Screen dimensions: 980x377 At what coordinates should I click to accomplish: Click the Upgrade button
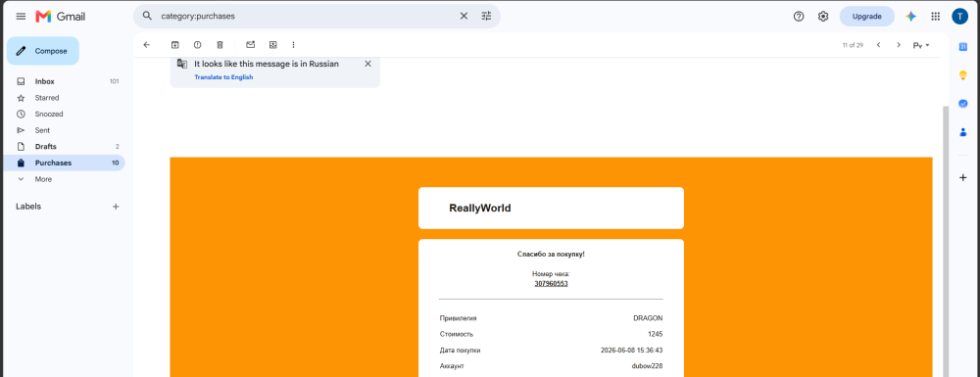coord(867,17)
